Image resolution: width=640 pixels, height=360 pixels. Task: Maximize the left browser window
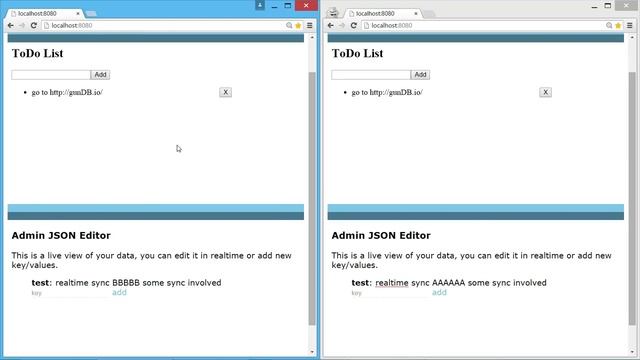[288, 5]
